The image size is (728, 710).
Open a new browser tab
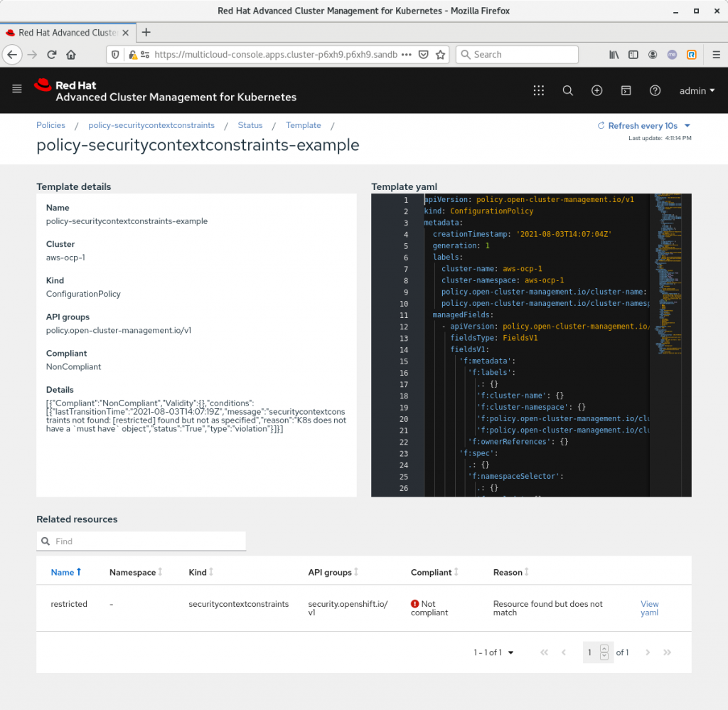coord(146,33)
